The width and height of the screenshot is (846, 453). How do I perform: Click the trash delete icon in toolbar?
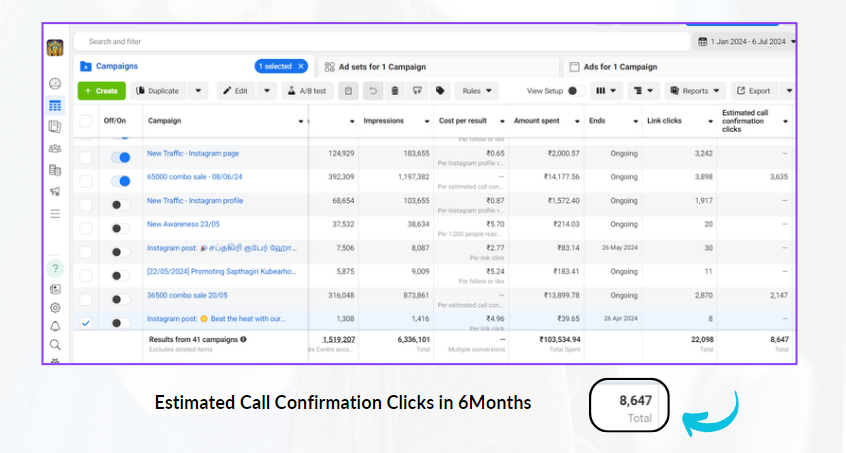pos(395,91)
